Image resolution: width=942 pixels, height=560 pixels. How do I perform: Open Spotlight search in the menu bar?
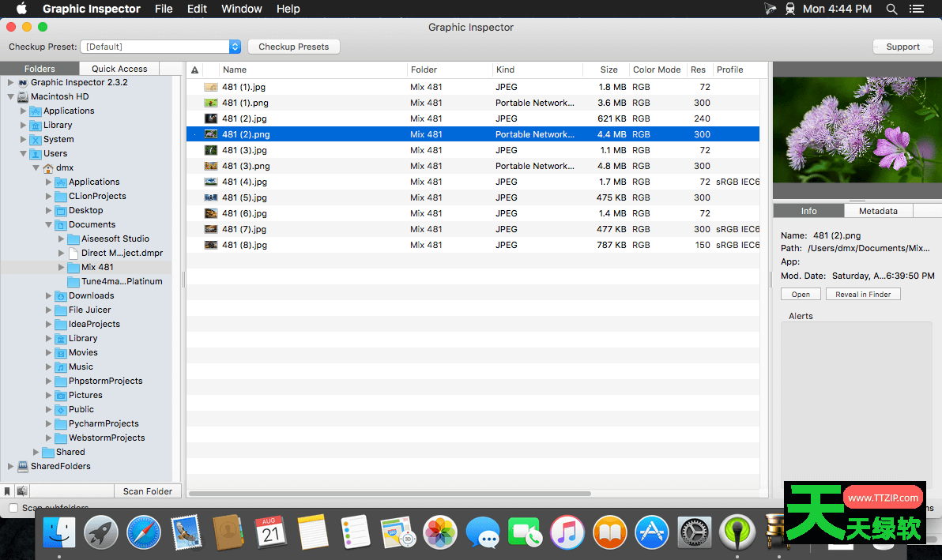(891, 9)
